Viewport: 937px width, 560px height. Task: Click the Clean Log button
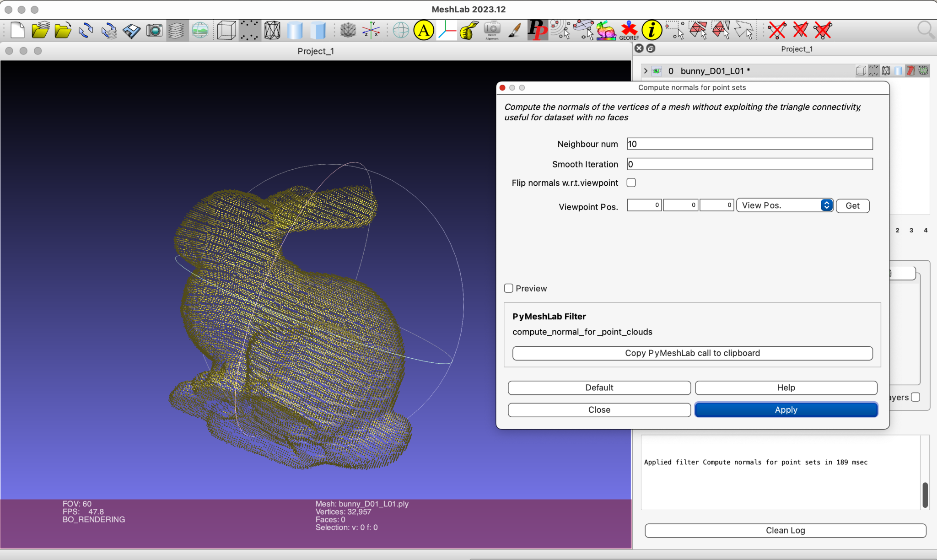pos(785,530)
